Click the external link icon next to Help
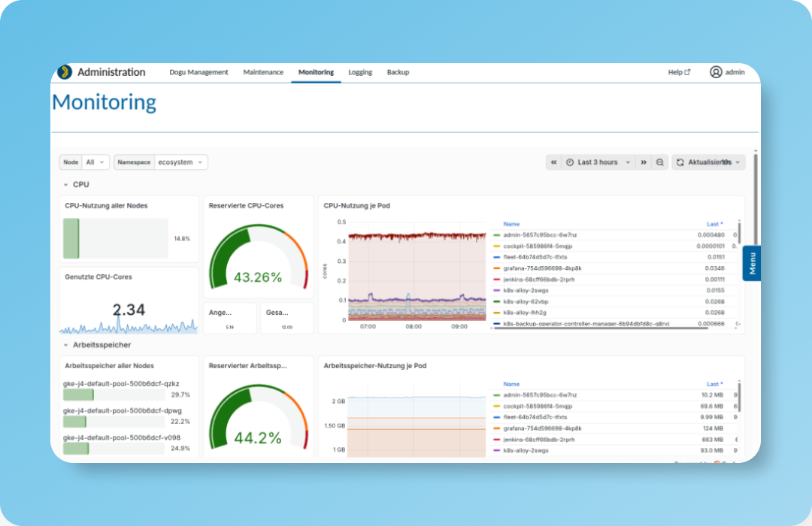 tap(687, 72)
